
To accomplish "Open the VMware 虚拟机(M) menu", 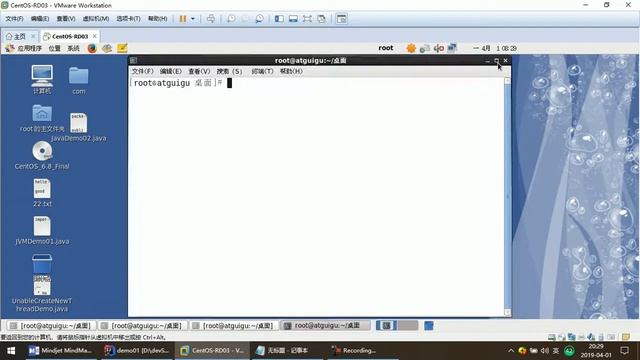I will (x=96, y=19).
